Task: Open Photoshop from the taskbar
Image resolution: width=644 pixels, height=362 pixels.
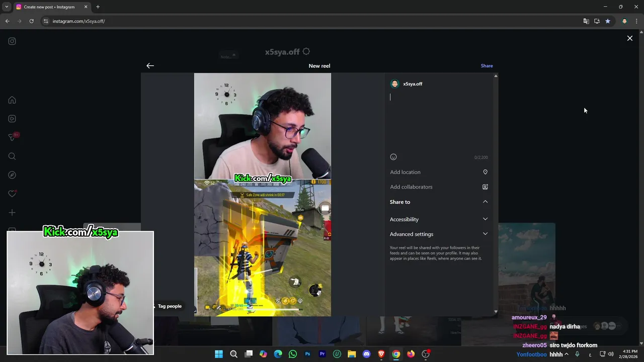Action: pos(307,354)
